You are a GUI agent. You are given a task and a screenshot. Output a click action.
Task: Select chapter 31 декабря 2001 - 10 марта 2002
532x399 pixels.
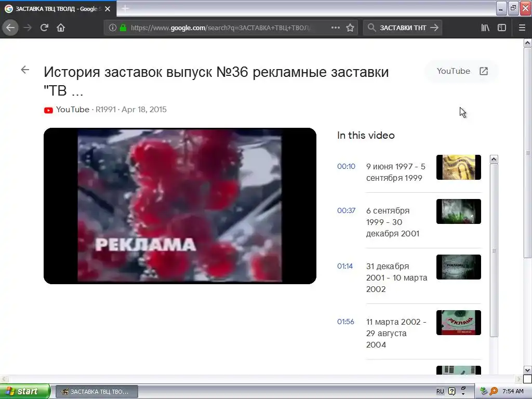point(396,277)
